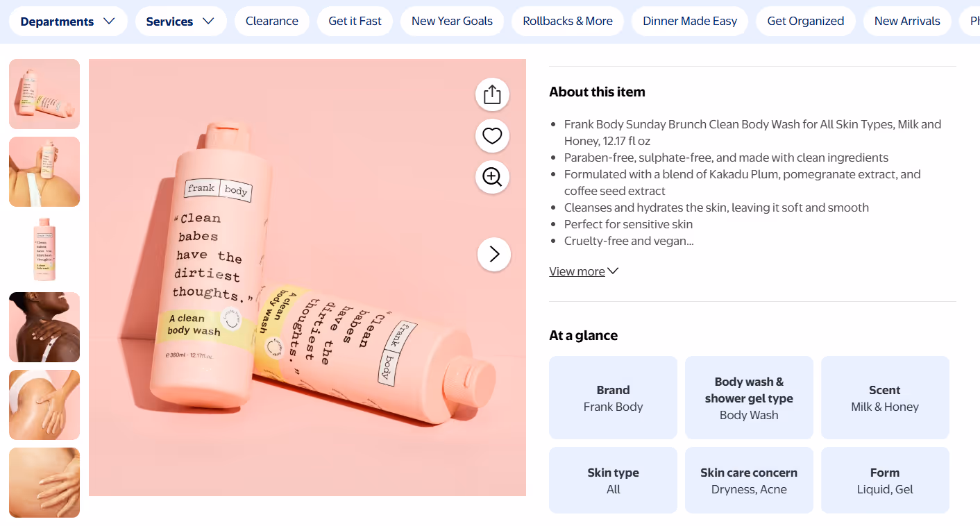Add item to favorites with heart icon
Screen dimensions: 980x526
492,135
